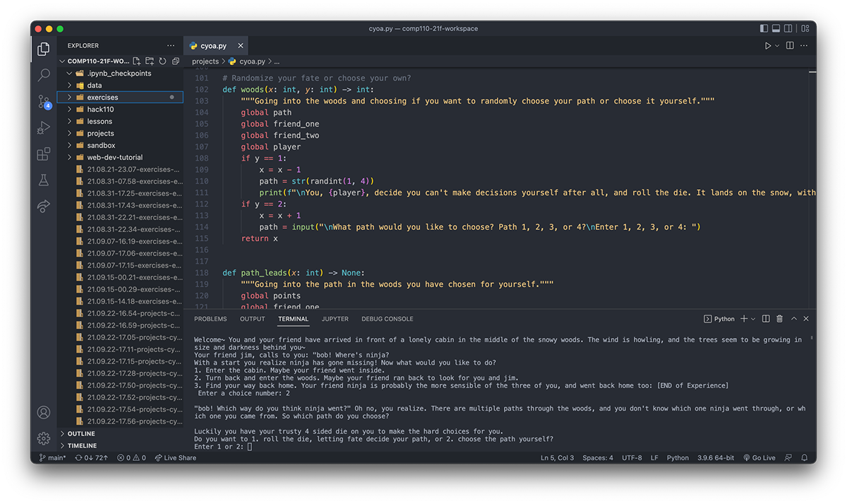Expand the projects folder
This screenshot has width=847, height=504.
(100, 133)
